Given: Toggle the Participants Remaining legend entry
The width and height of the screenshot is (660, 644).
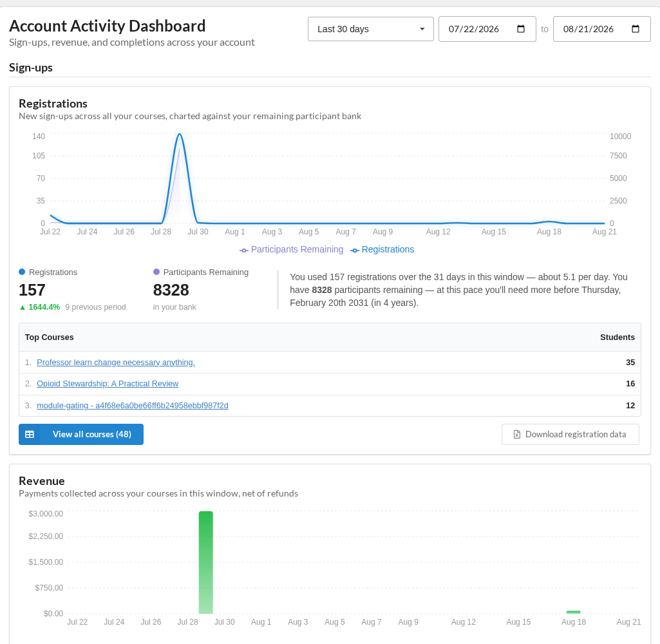Looking at the screenshot, I should click(x=291, y=250).
